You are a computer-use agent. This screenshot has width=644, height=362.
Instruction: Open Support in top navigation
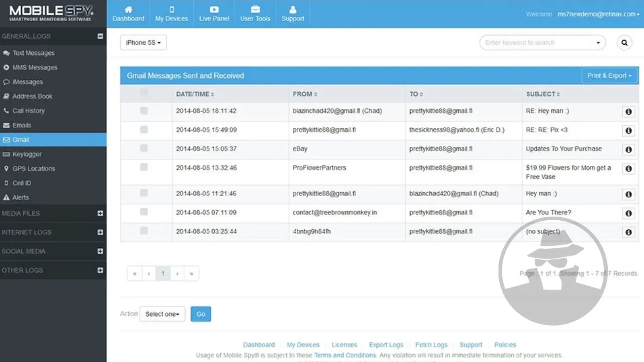[293, 14]
